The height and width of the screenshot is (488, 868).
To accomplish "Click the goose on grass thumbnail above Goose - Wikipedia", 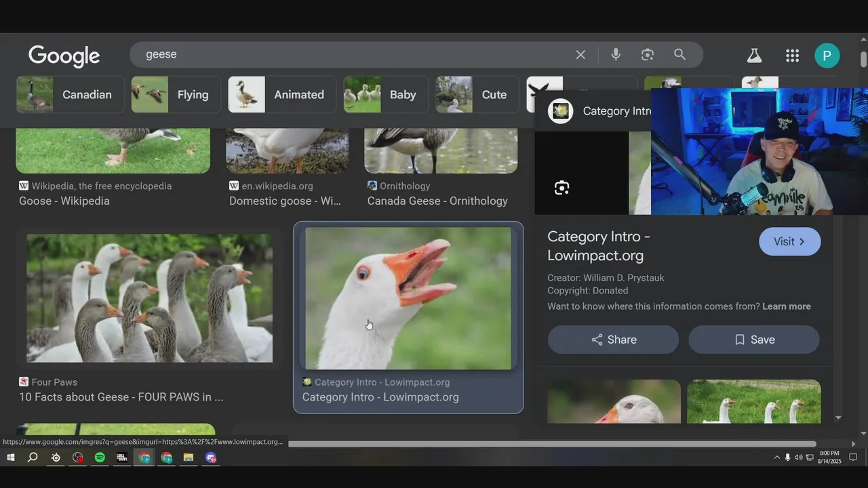I will 113,150.
